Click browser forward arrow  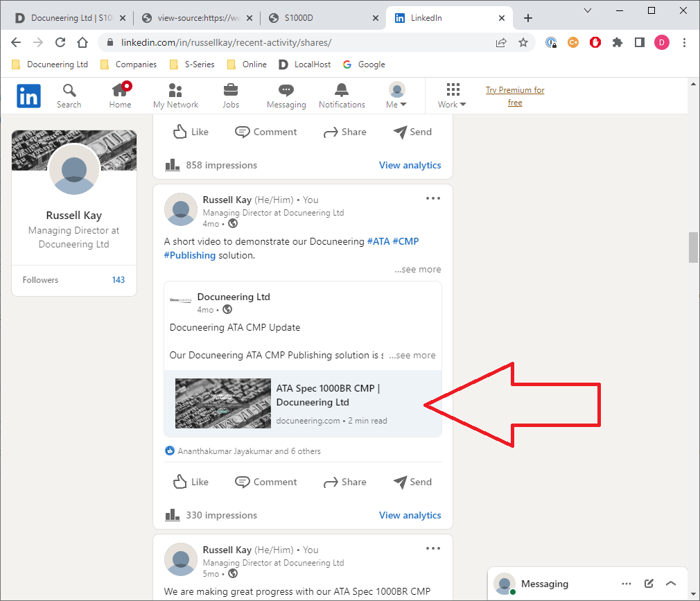[38, 42]
